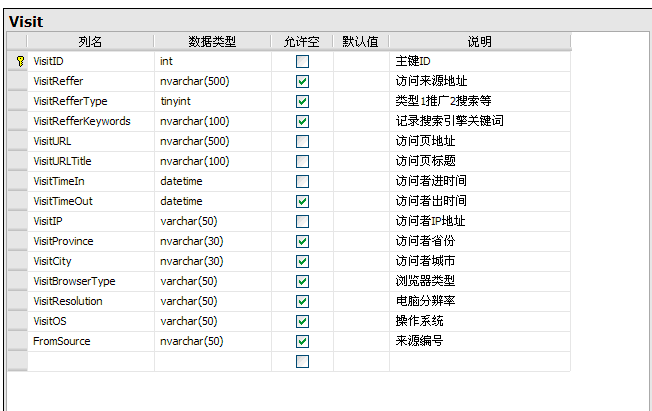Click data type cell of VisitProvince
Screen dimensions: 652x411
[x=213, y=241]
